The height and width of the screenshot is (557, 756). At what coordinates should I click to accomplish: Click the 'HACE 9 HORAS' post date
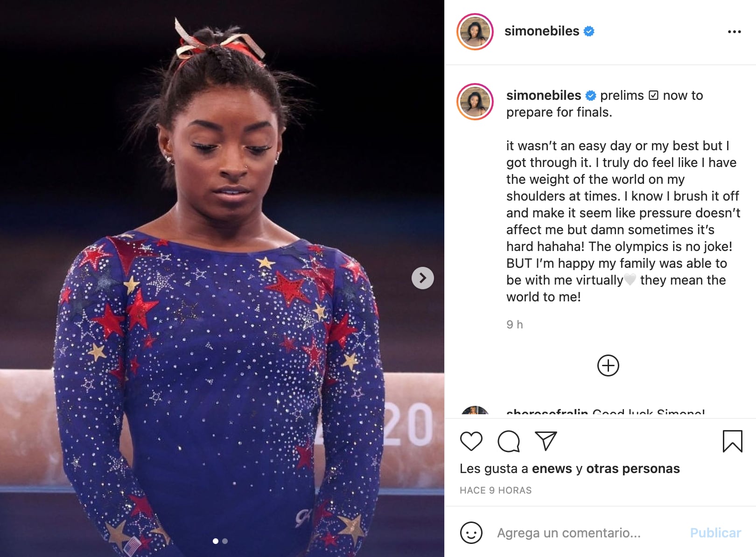(496, 490)
